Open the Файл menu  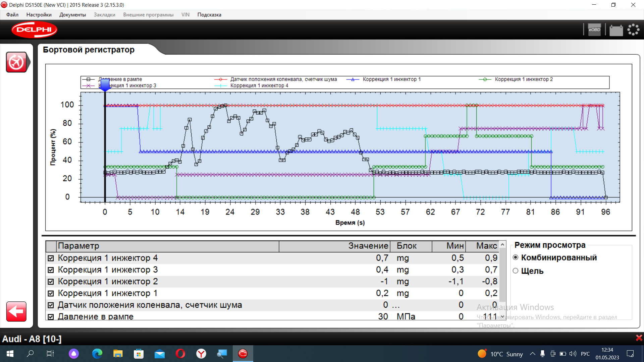coord(12,15)
